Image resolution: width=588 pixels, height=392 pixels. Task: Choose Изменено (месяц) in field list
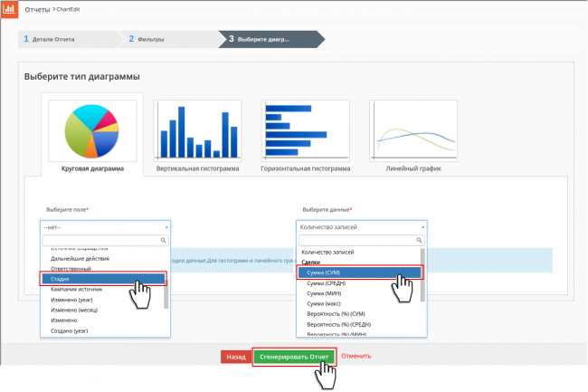74,310
